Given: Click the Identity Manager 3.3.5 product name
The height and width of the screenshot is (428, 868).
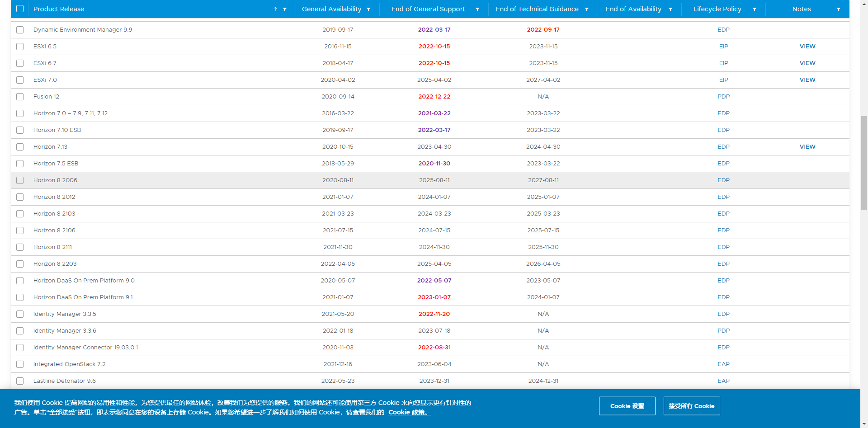Looking at the screenshot, I should point(65,314).
